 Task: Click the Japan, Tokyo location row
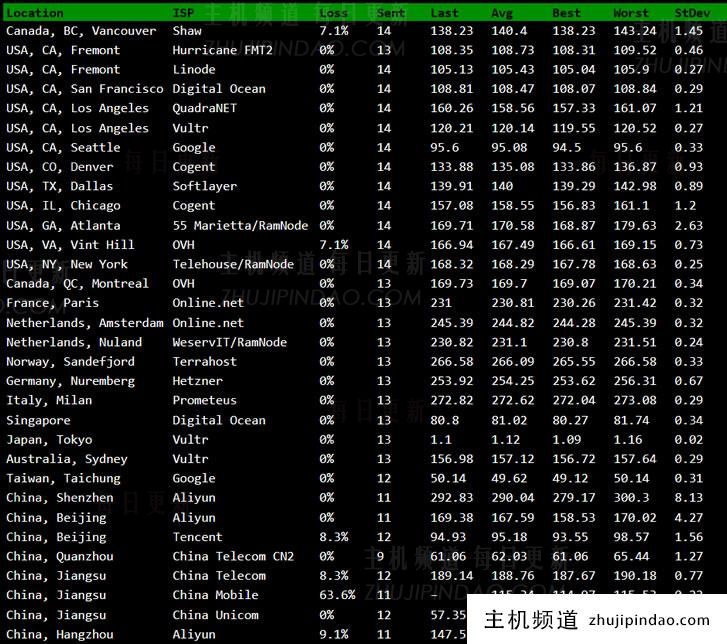49,439
